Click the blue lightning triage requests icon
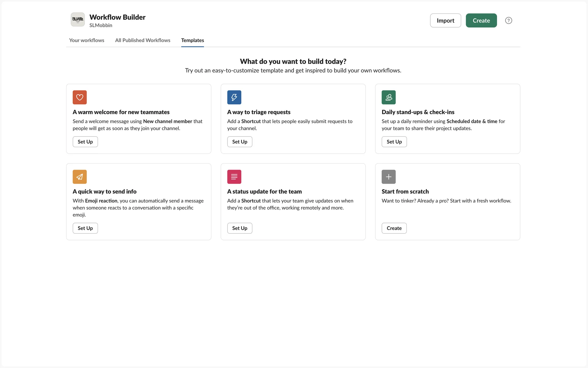588x368 pixels. coord(234,97)
